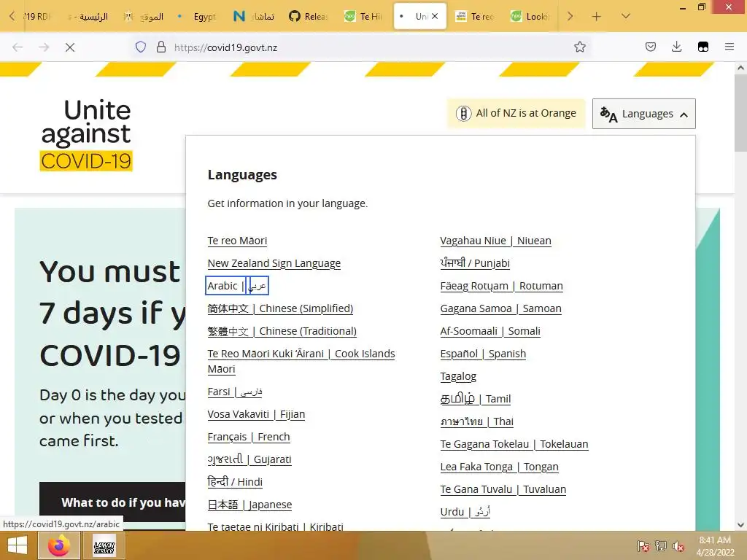Open the muted volume tray icon

[x=678, y=545]
